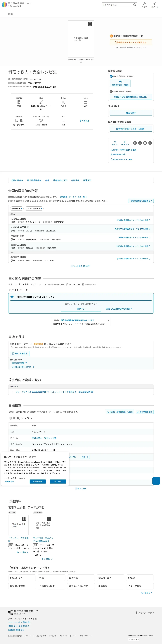Screen dimensions: 162x644
Task: Click the info question mark under the cover
Action: click(81, 62)
